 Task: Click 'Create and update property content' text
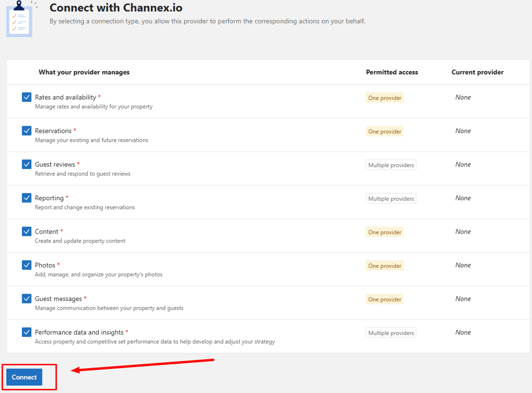coord(80,241)
